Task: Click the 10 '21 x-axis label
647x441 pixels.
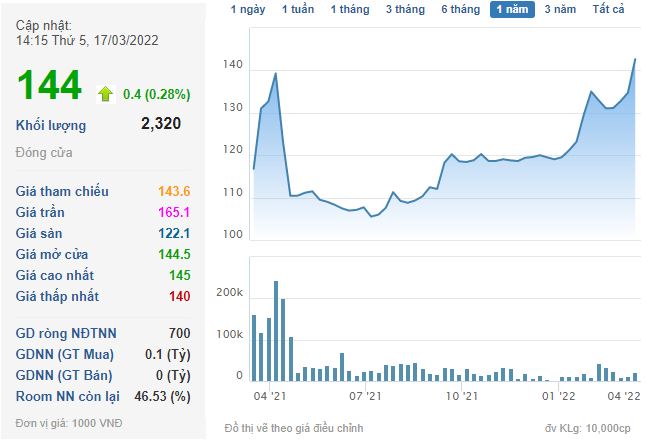Action: 460,396
